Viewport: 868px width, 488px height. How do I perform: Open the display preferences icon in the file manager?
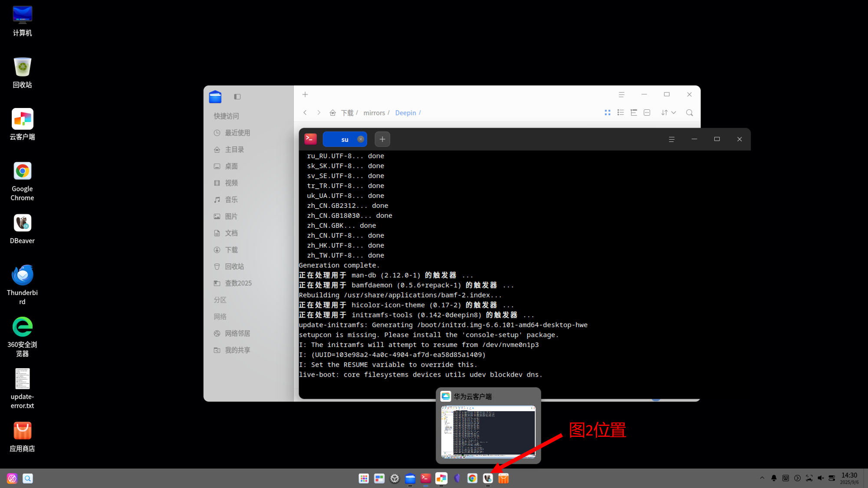pos(647,112)
